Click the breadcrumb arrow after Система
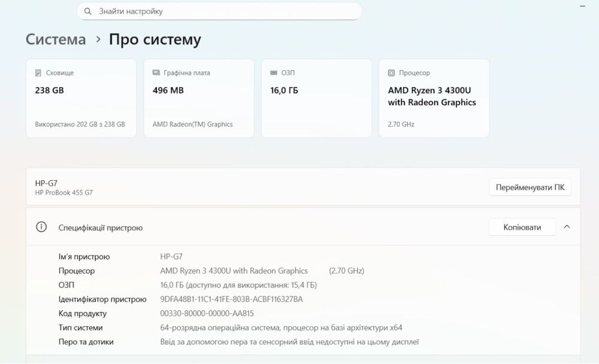 pos(98,40)
